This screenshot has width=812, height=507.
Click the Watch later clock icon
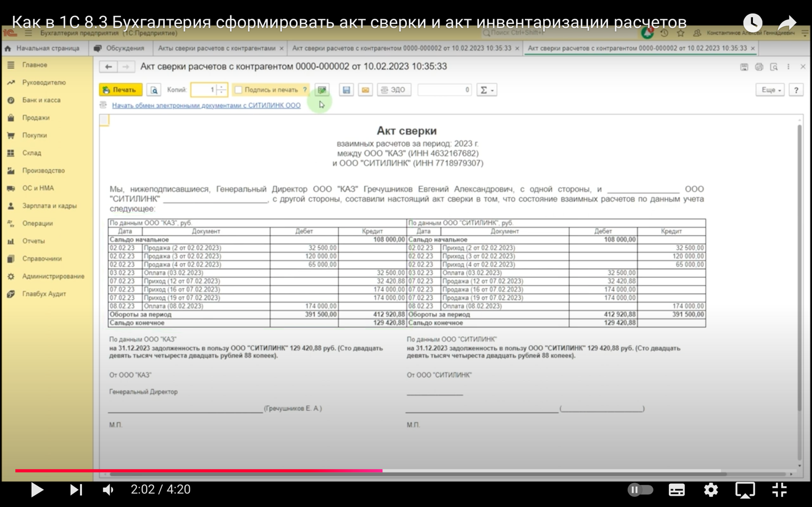(752, 22)
